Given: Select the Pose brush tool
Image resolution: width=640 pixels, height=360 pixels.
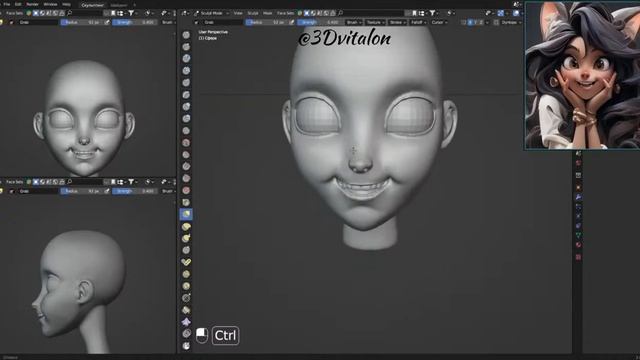Looking at the screenshot, I should coord(186,262).
